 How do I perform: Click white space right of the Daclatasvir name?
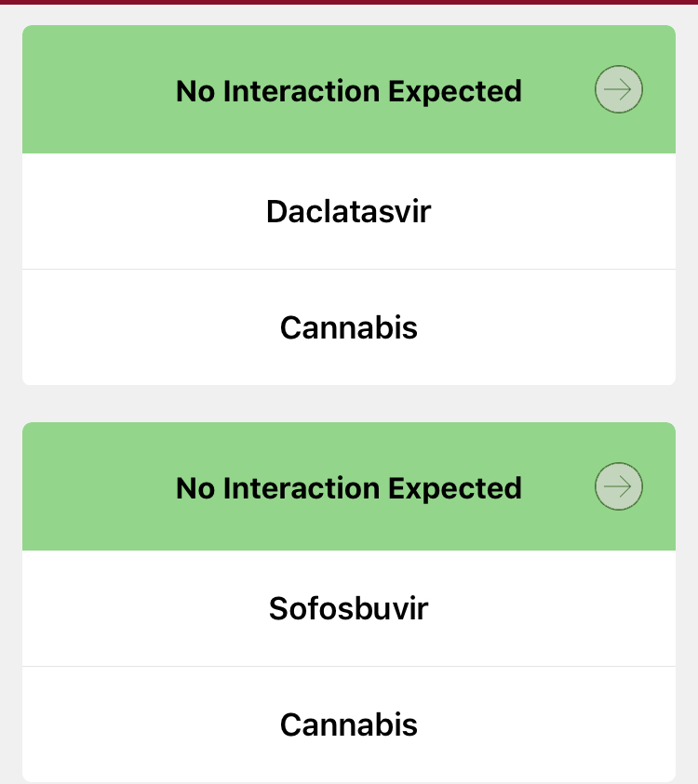[558, 212]
